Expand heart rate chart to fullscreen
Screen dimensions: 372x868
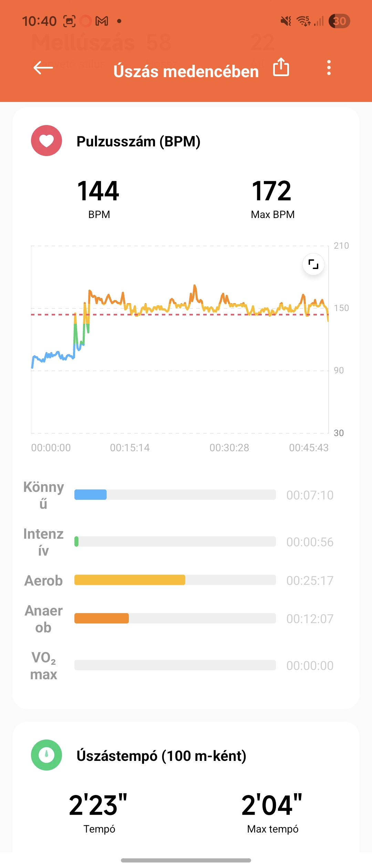click(x=313, y=264)
